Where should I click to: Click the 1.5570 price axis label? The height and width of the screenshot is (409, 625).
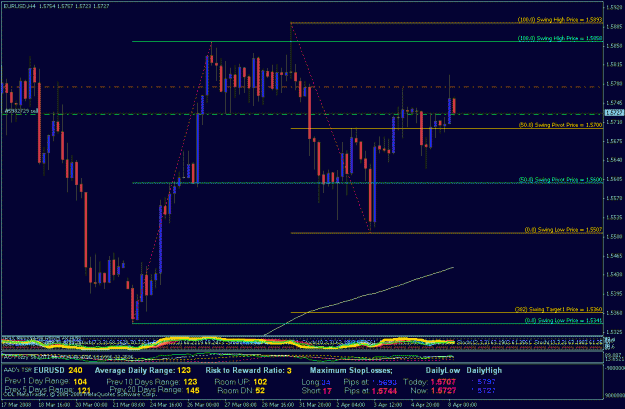coord(614,198)
